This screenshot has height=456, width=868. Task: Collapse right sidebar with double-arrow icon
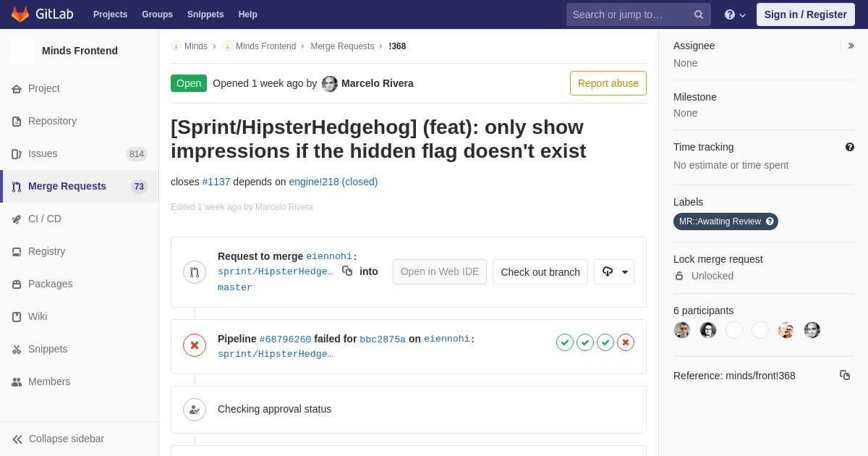tap(851, 46)
